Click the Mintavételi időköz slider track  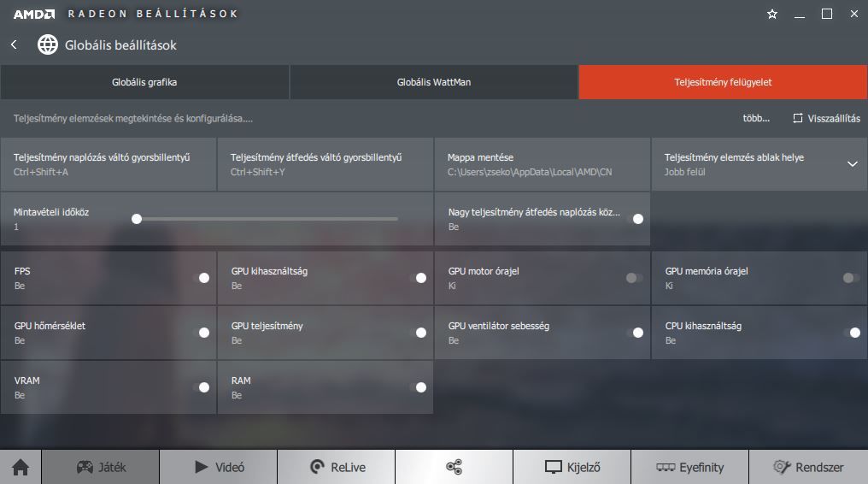tap(267, 219)
